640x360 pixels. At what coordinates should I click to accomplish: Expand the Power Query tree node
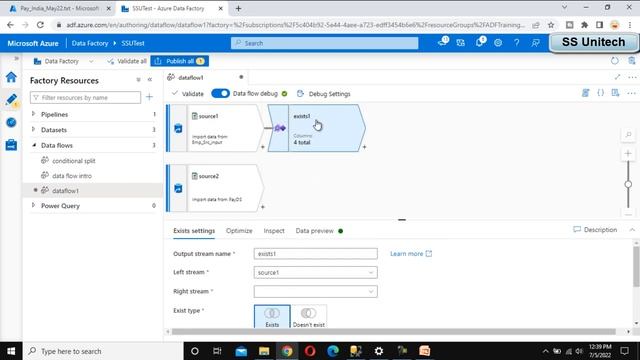click(x=33, y=205)
